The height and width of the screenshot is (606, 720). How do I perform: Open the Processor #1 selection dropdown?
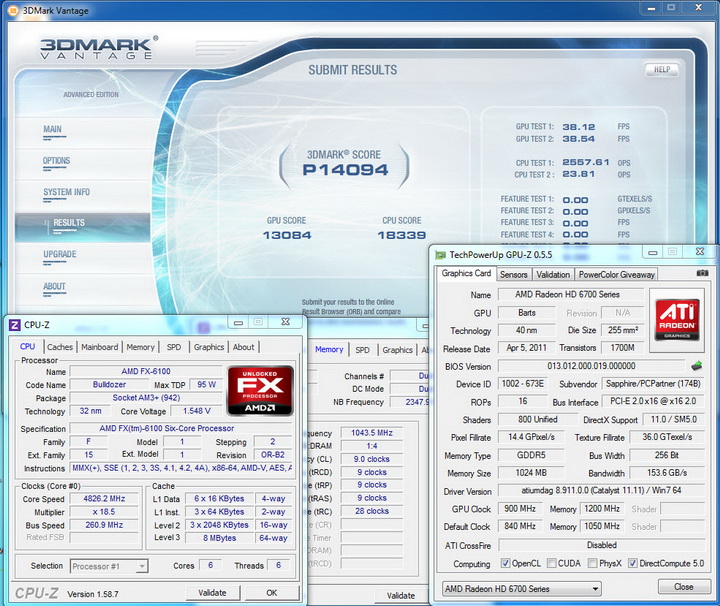[109, 566]
